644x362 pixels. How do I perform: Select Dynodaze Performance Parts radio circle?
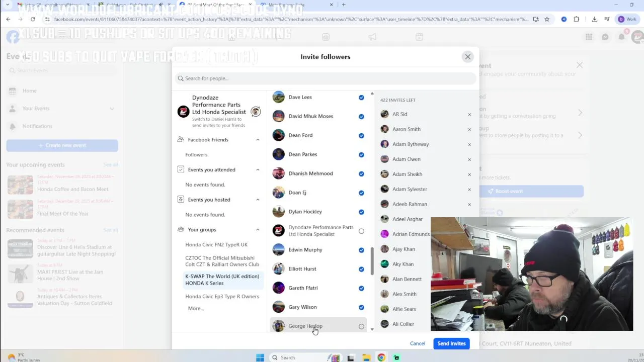(361, 231)
